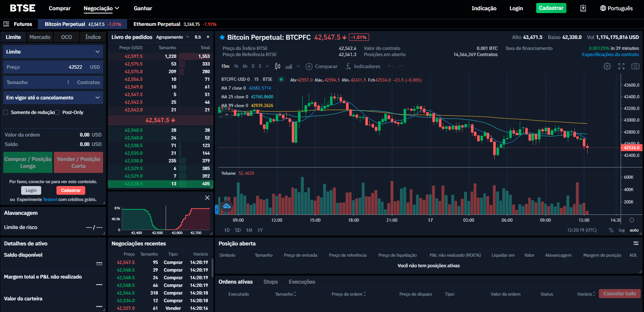Expand more chart style options chevron
The height and width of the screenshot is (312, 644).
pyautogui.click(x=298, y=66)
